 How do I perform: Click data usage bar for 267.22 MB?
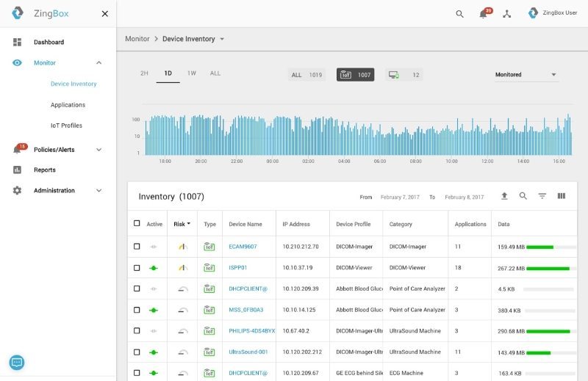click(551, 268)
